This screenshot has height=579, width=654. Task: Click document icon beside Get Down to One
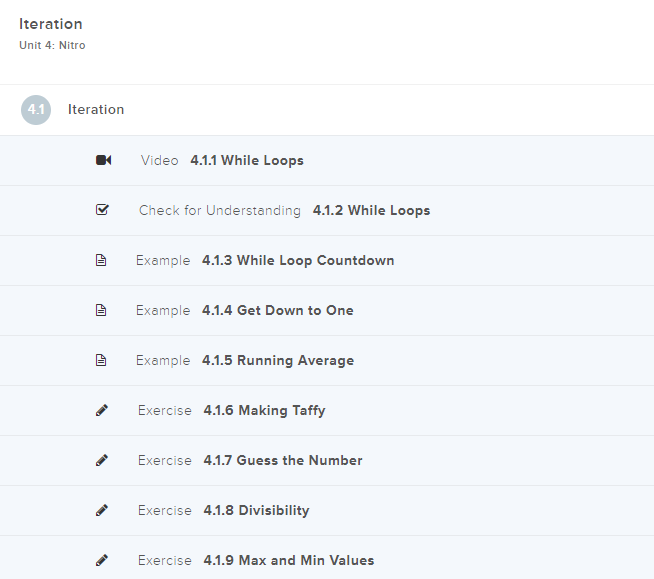pos(101,310)
